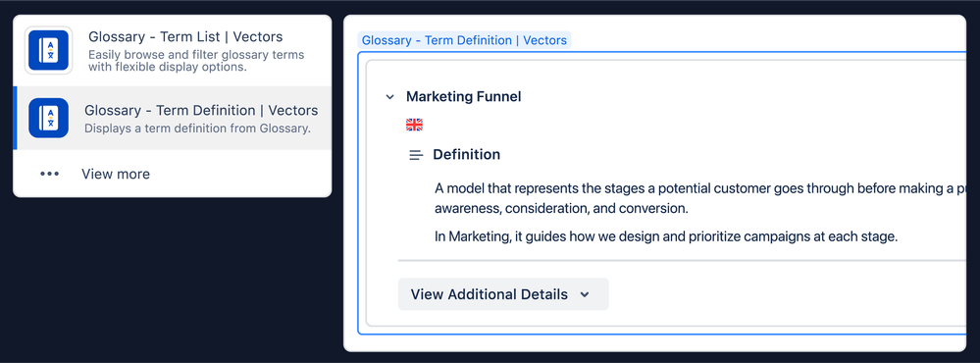Click the Definition heading text
Viewport: 980px width, 363px height.
[x=466, y=154]
